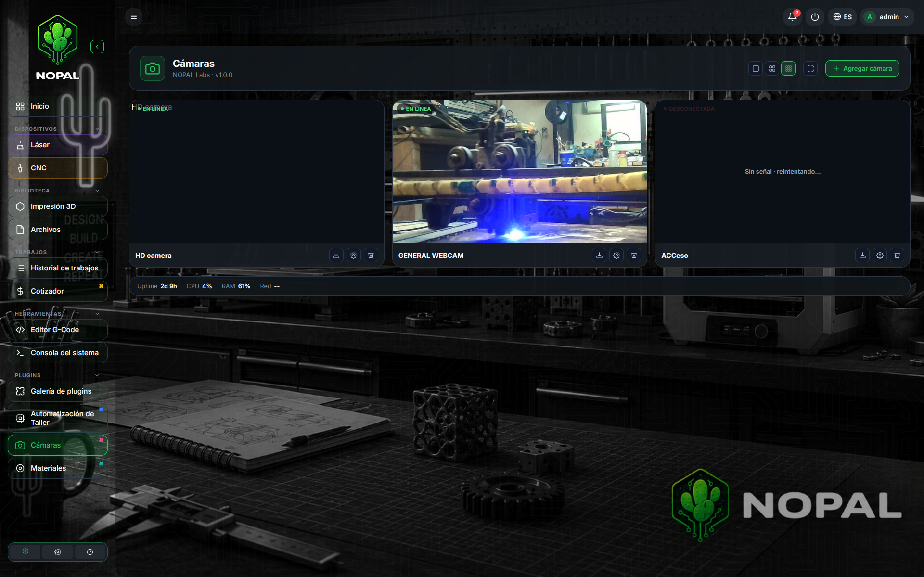Click the Uptime 2d 9h status
The image size is (924, 577).
tap(157, 286)
